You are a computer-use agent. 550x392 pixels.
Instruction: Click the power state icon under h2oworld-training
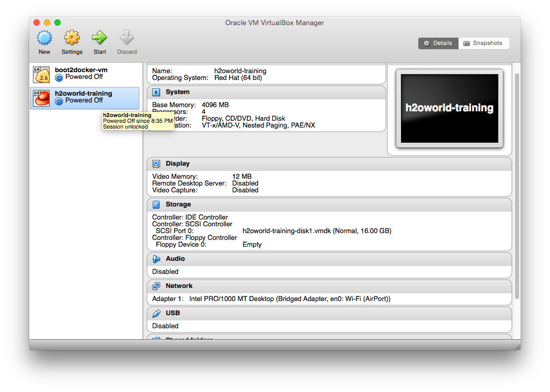[59, 101]
